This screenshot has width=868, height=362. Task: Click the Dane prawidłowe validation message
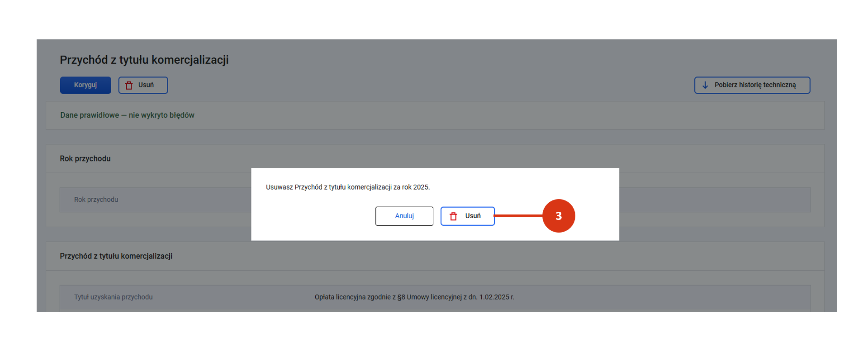[127, 115]
